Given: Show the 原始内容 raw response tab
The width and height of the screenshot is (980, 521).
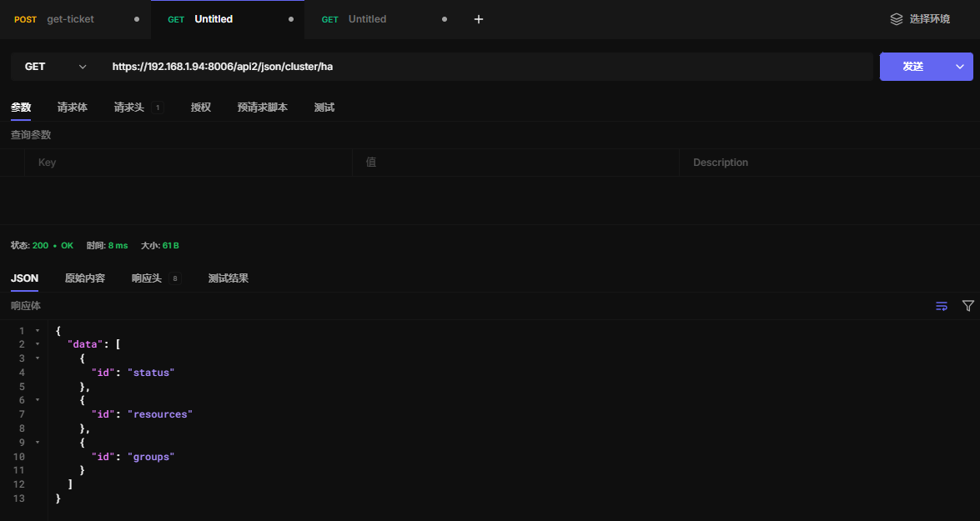Looking at the screenshot, I should 85,278.
